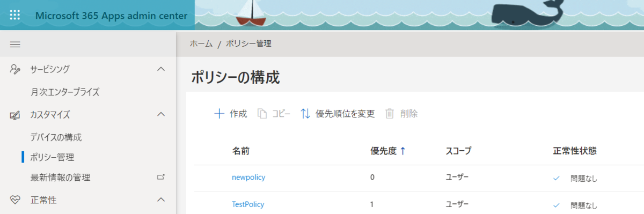Click the サービシング wrench icon
Screen dimensions: 644x214
(15, 69)
